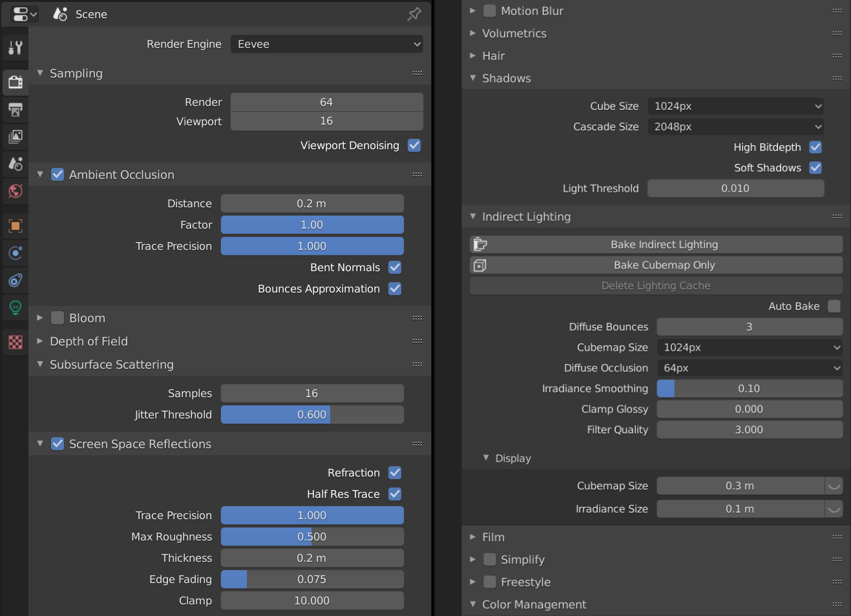Uncheck Soft Shadows
The height and width of the screenshot is (616, 851).
point(815,168)
